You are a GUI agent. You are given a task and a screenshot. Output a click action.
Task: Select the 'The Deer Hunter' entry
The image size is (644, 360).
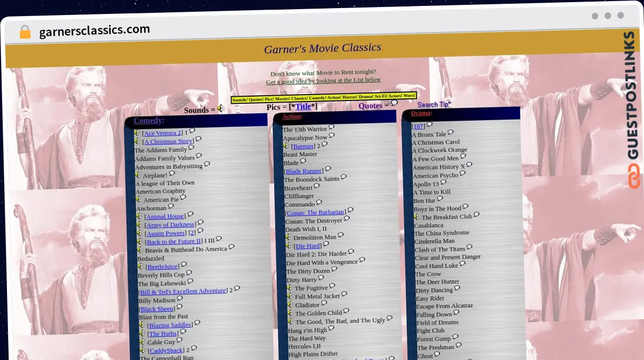(x=437, y=282)
